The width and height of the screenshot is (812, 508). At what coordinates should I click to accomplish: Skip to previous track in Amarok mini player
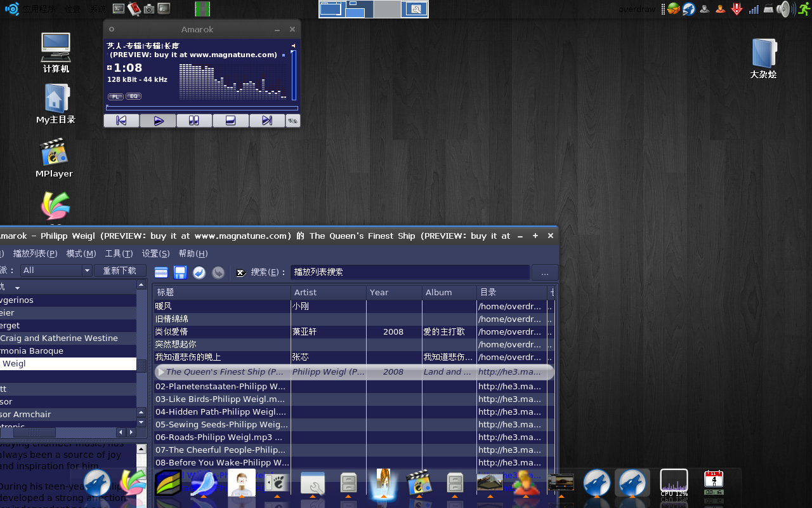121,121
